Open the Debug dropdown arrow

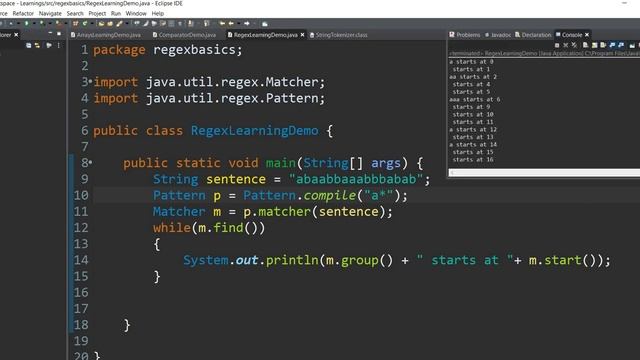point(18,24)
